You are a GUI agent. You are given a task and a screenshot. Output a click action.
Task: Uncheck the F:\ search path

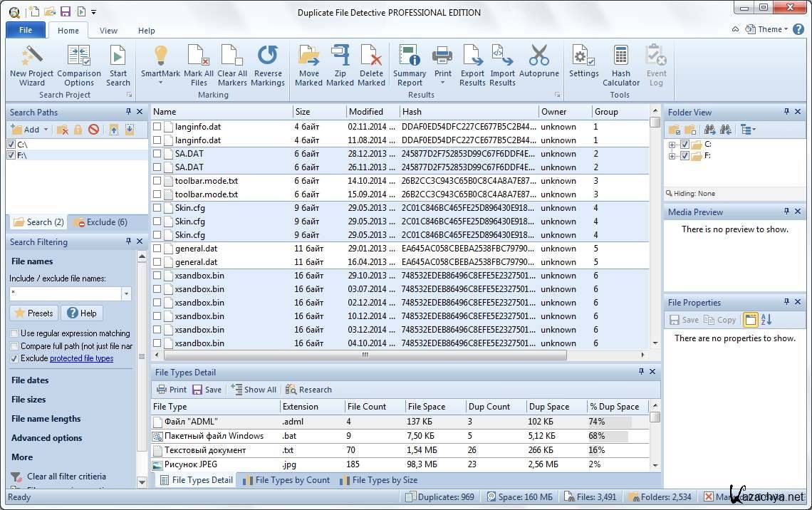(x=11, y=155)
